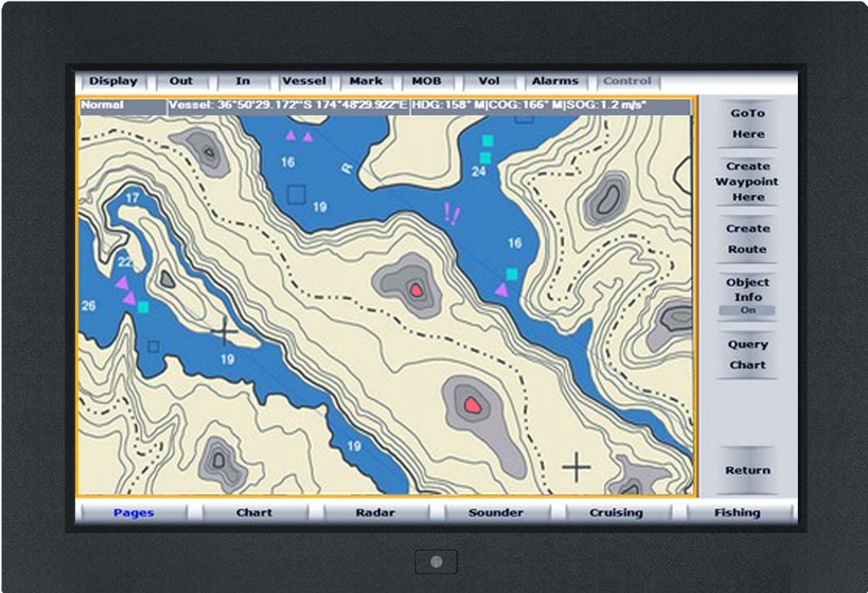Click the magenta double-exclamation hazard marker
868x593 pixels.
click(x=451, y=214)
